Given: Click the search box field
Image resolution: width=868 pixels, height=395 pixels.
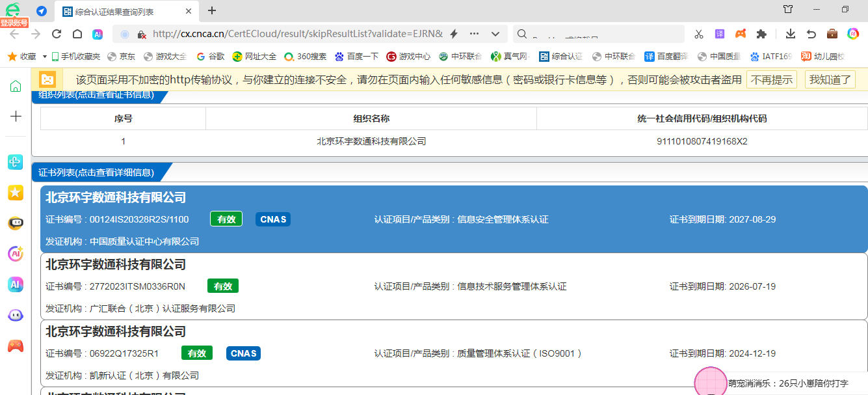Looking at the screenshot, I should tap(599, 34).
